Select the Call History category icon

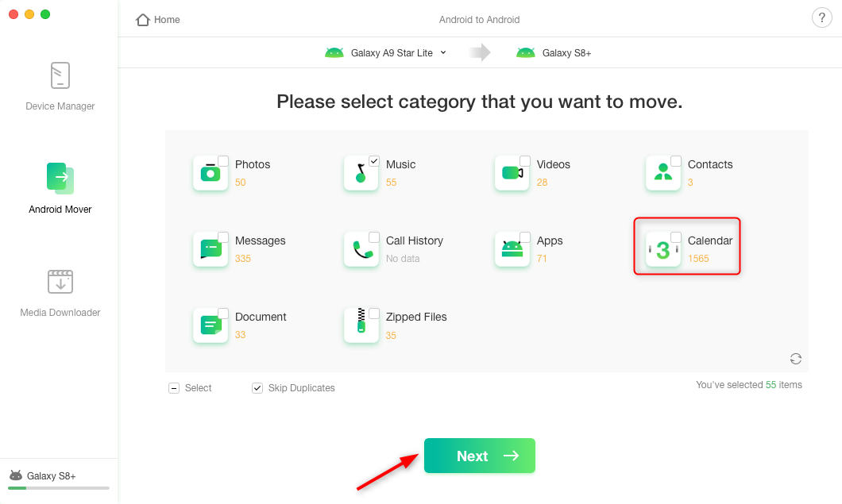tap(361, 249)
